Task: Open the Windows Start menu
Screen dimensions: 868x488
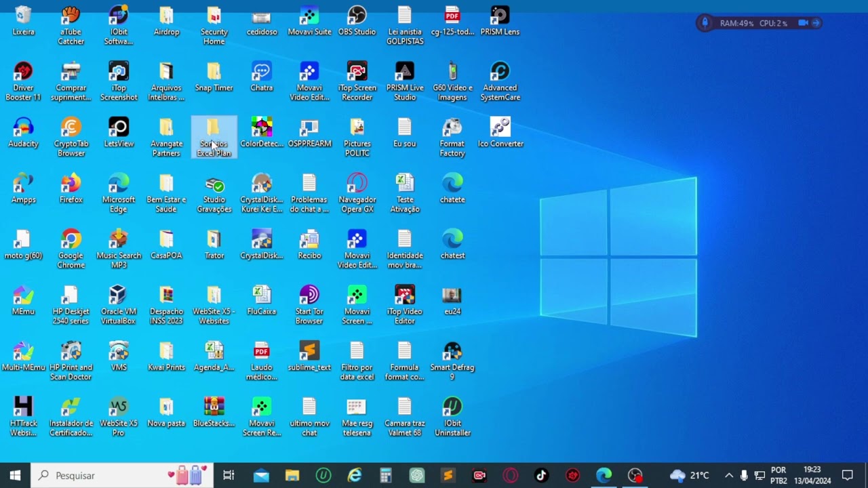Action: (15, 475)
